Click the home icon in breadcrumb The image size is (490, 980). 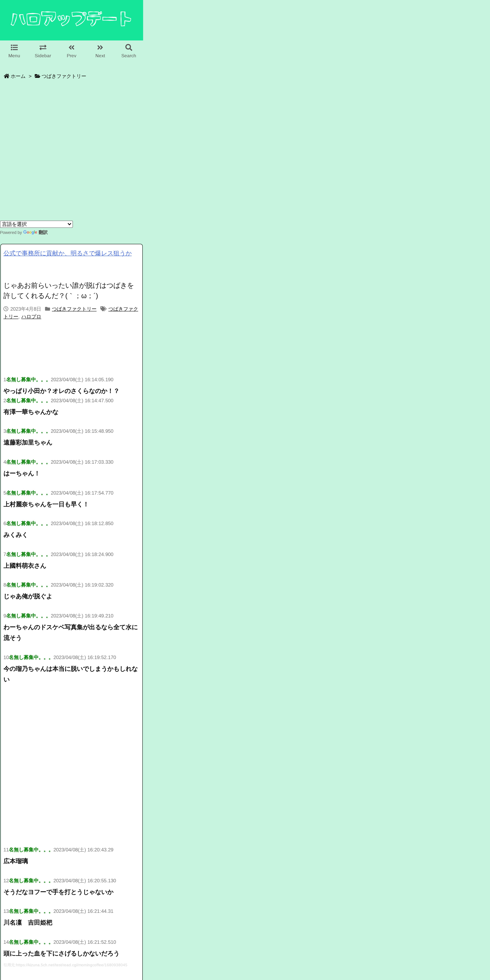tap(6, 76)
